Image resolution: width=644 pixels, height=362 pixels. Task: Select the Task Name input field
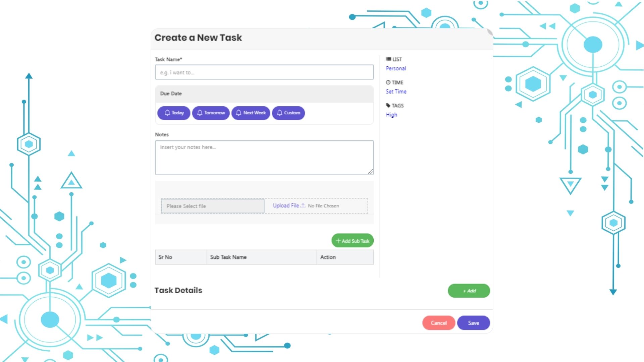tap(264, 72)
